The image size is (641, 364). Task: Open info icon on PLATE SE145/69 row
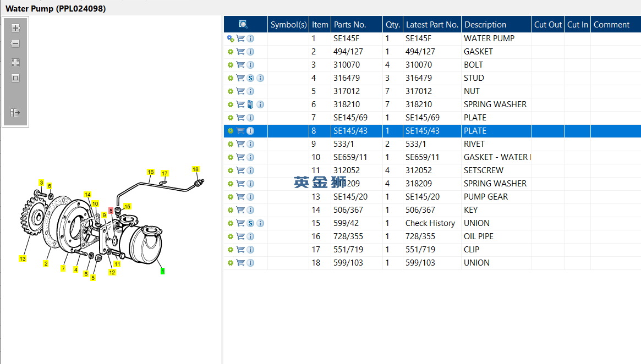click(x=250, y=118)
